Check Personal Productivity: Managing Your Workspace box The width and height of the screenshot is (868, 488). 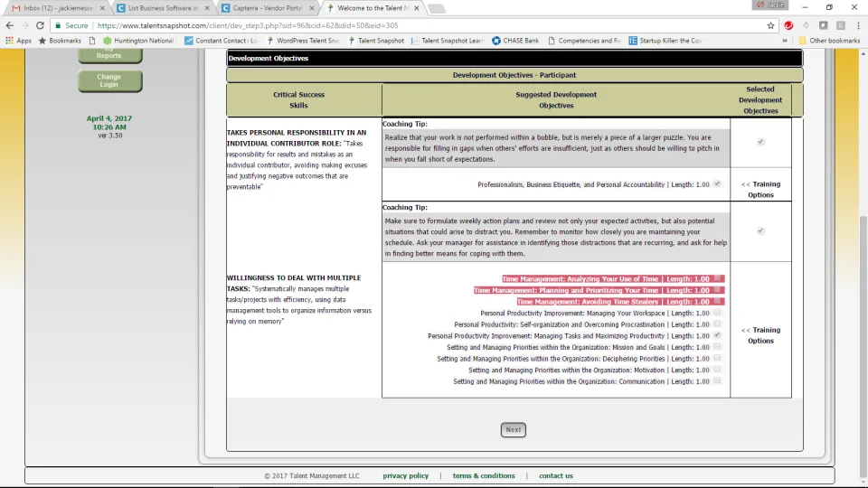(x=717, y=313)
